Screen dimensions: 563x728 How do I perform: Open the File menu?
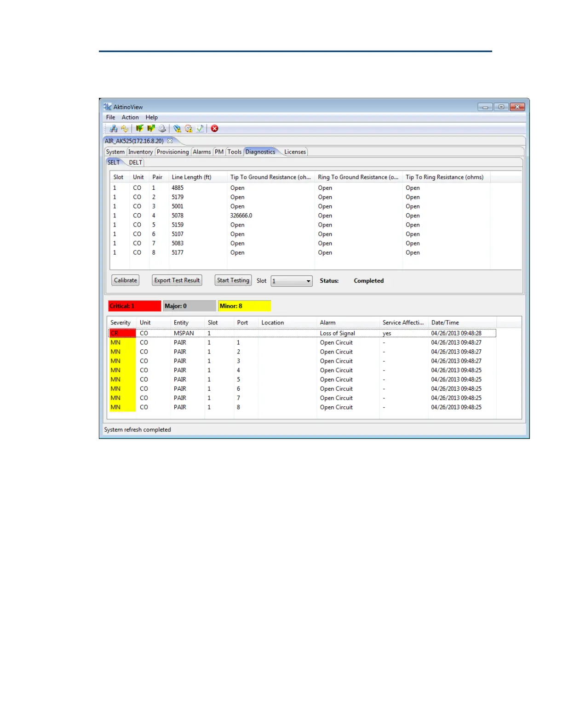[110, 117]
